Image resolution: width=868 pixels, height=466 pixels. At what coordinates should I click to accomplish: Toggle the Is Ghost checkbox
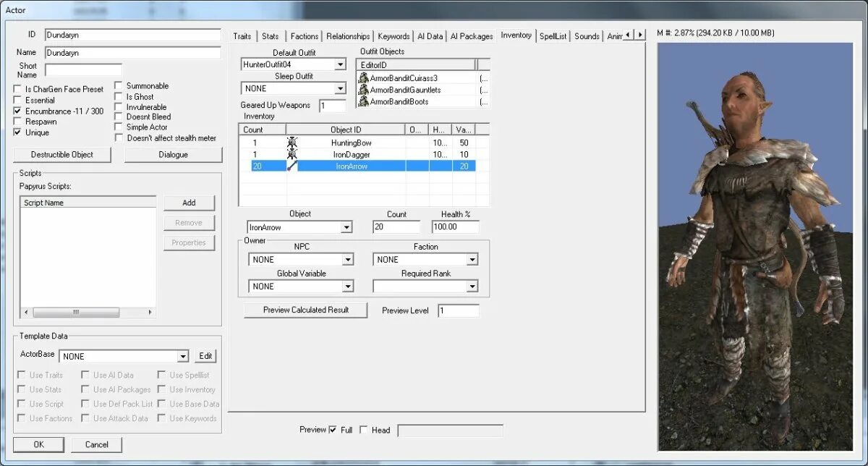(119, 96)
